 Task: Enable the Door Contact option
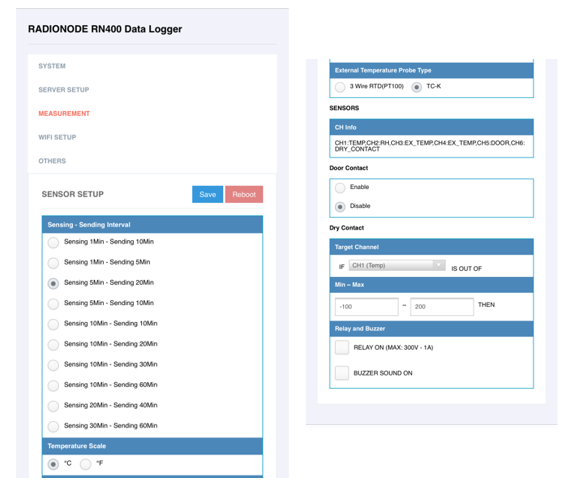click(x=340, y=188)
